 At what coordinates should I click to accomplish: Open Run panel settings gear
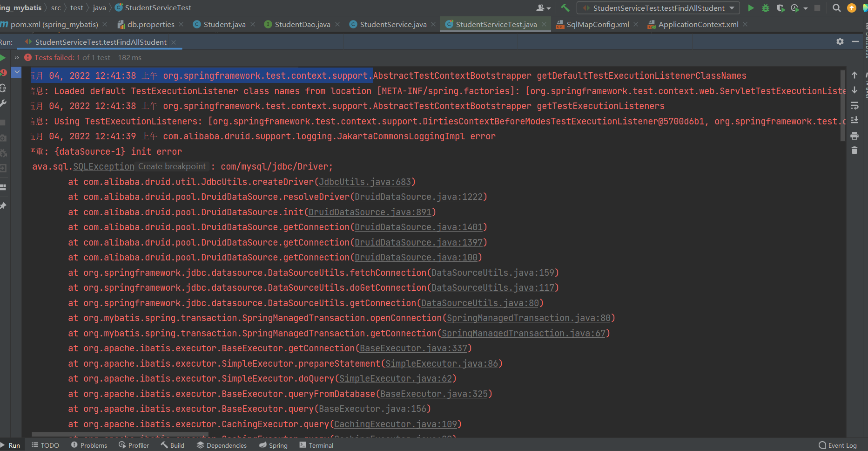point(840,41)
